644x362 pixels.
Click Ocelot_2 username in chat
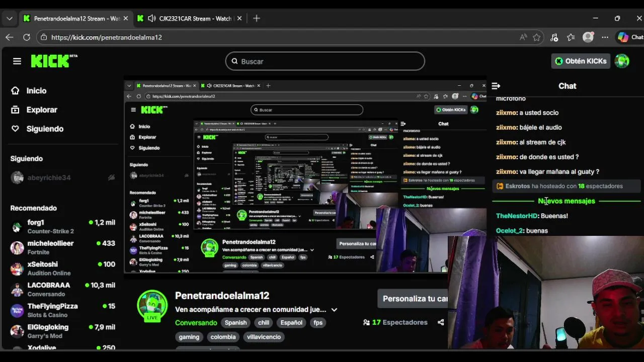[509, 231]
